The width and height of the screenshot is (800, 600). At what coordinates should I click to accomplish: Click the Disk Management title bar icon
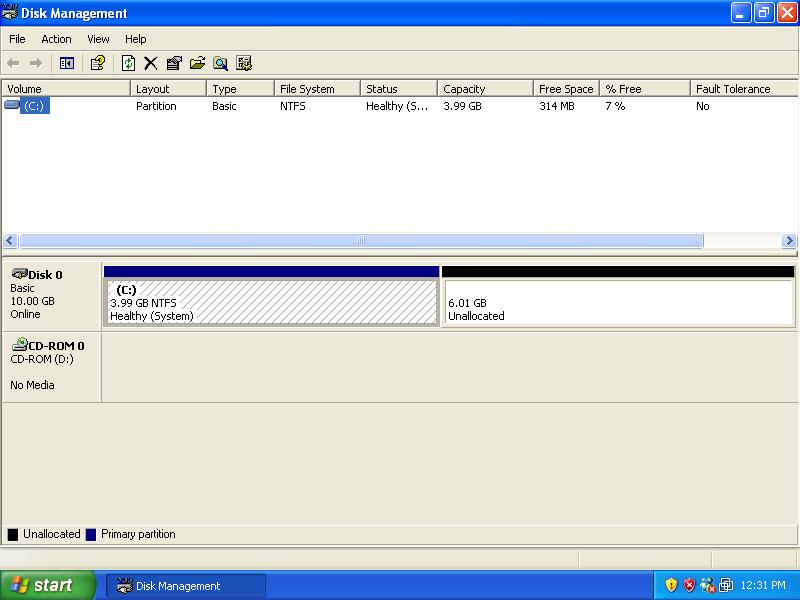point(10,12)
